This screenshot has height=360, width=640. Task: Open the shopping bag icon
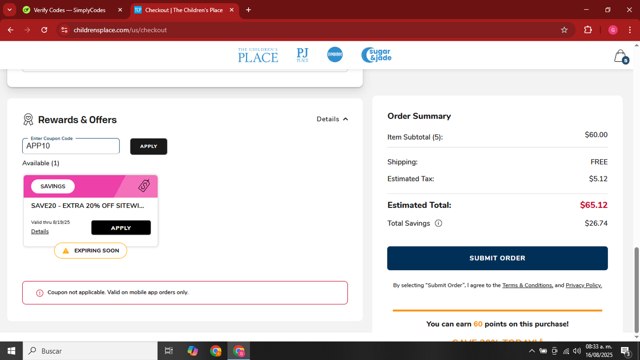(621, 56)
